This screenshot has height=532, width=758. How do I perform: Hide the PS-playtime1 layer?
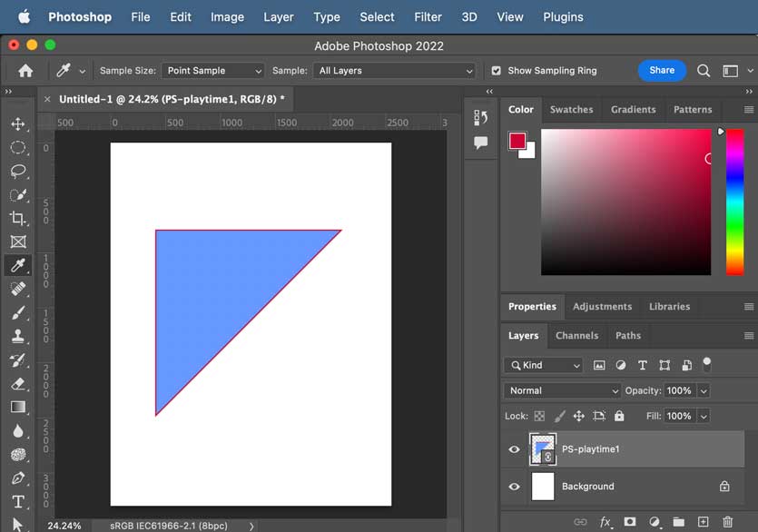click(x=515, y=449)
